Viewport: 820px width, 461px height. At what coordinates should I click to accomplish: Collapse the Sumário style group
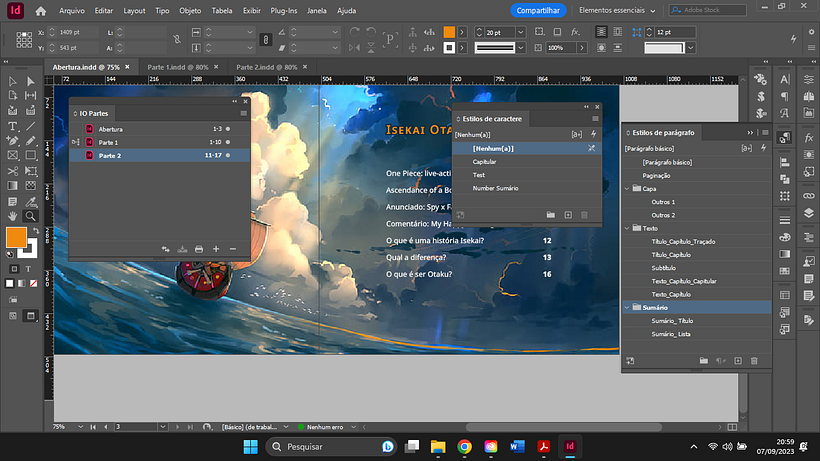click(628, 307)
